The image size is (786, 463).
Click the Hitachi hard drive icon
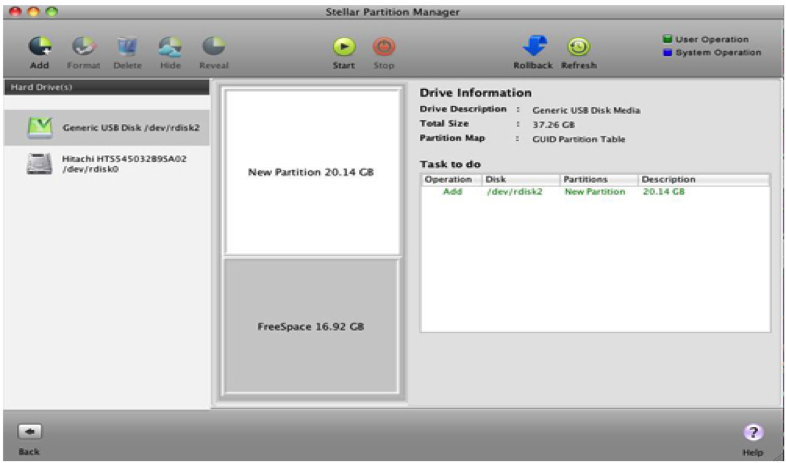40,164
